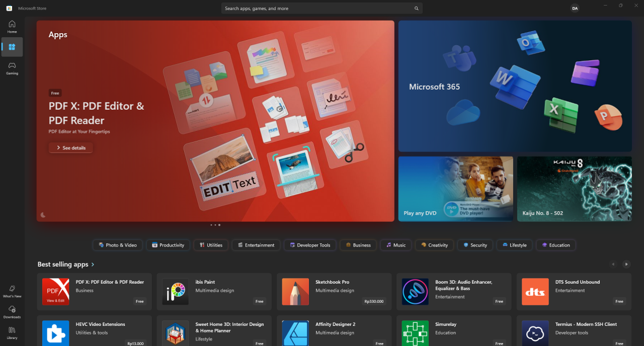
Task: Select the Productivity category filter
Action: (x=168, y=245)
